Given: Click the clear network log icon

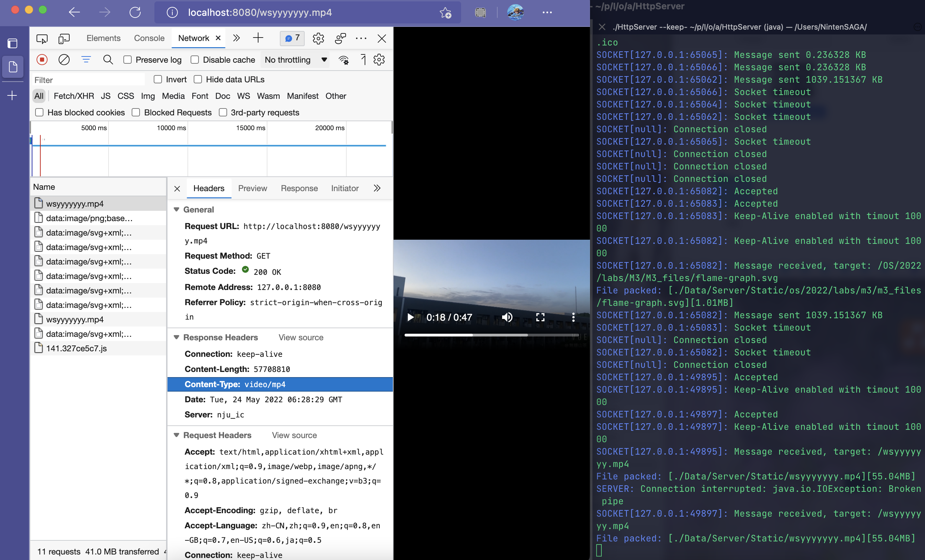Looking at the screenshot, I should (x=64, y=60).
